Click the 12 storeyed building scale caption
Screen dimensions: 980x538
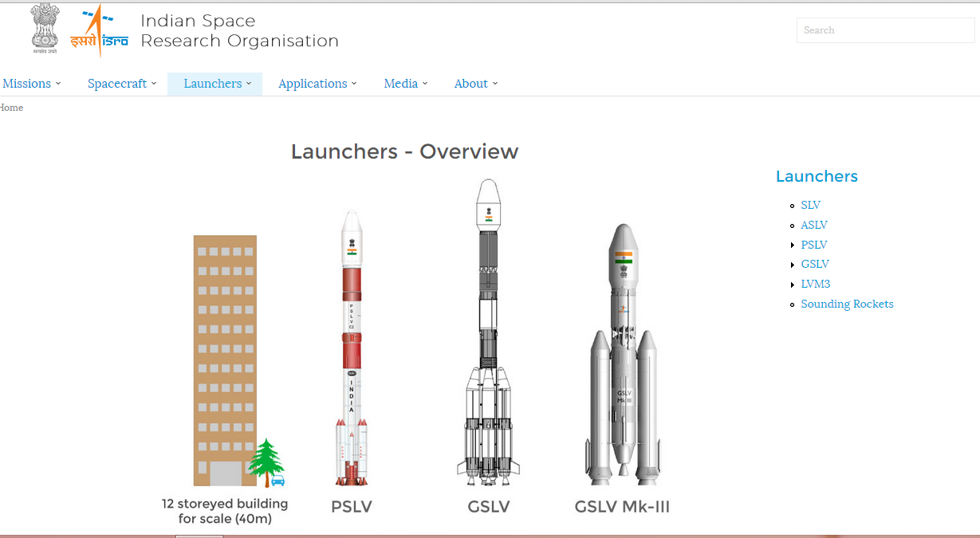(x=225, y=512)
